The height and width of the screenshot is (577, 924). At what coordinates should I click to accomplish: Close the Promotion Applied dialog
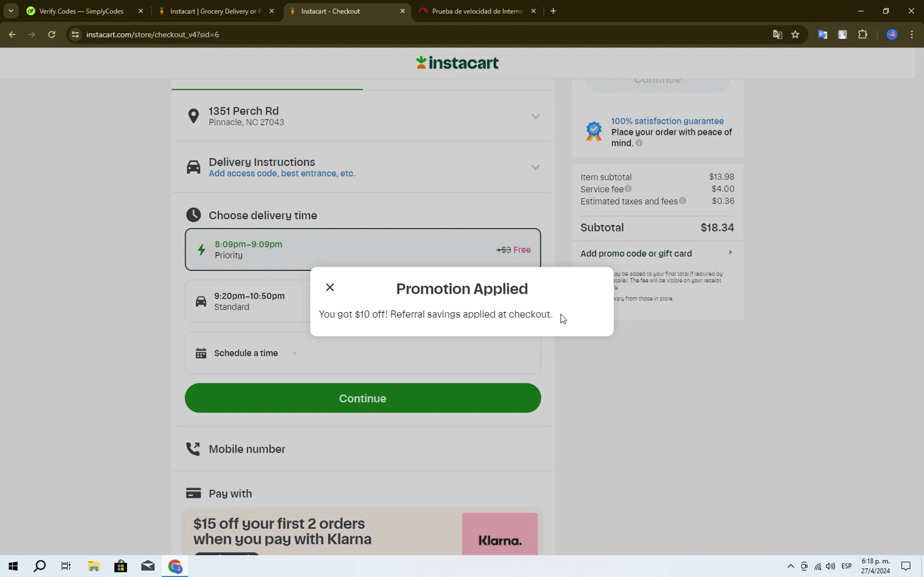click(330, 288)
